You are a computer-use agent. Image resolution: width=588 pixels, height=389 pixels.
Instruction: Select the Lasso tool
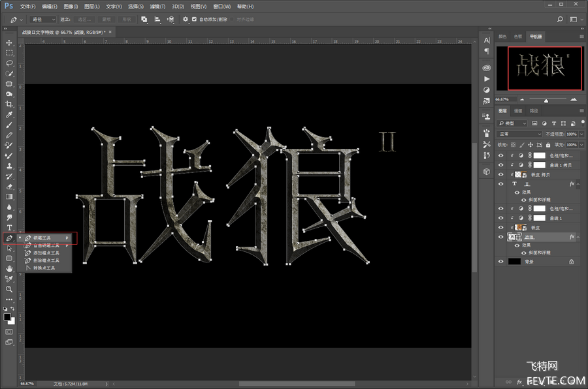click(9, 63)
